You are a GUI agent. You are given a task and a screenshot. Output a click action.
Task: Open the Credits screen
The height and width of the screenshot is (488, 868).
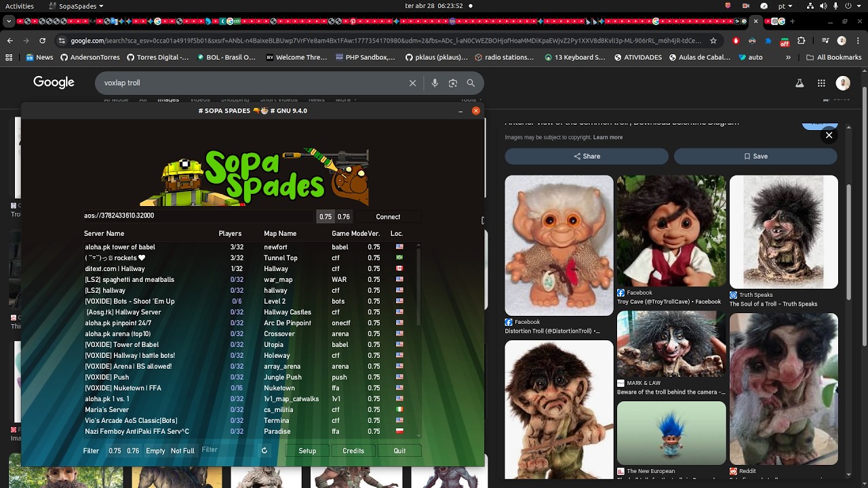pos(353,451)
